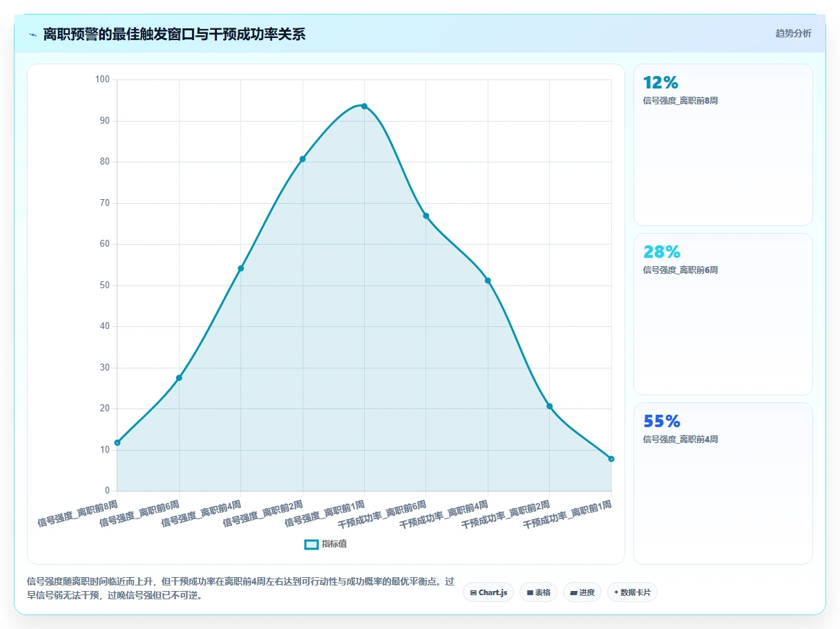Click the 表格 tag

pyautogui.click(x=538, y=592)
